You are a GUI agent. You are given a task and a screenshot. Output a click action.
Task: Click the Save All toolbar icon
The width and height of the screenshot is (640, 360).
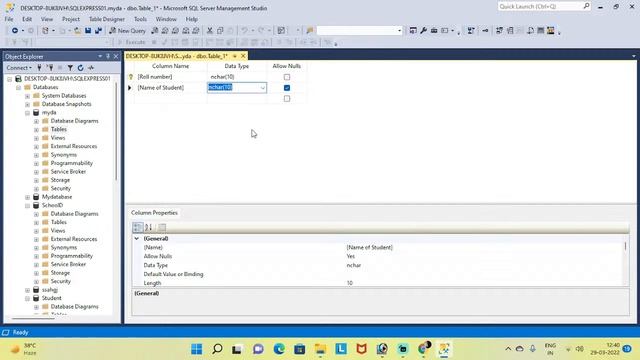click(98, 31)
